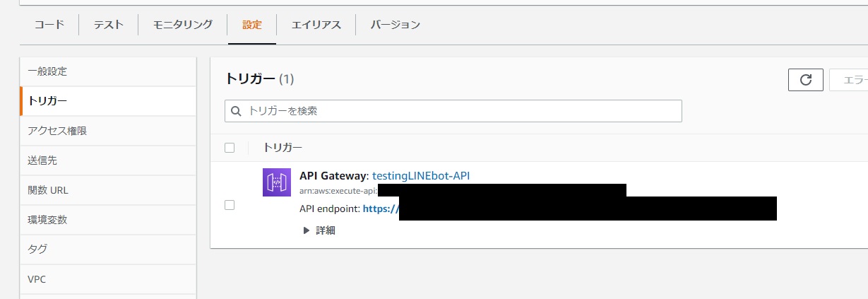Click the API endpoint https link
Viewport: 868px width, 299px height.
click(381, 209)
